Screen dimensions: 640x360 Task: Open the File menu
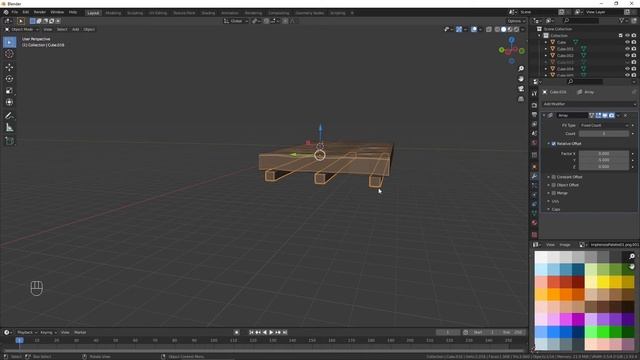coord(15,13)
